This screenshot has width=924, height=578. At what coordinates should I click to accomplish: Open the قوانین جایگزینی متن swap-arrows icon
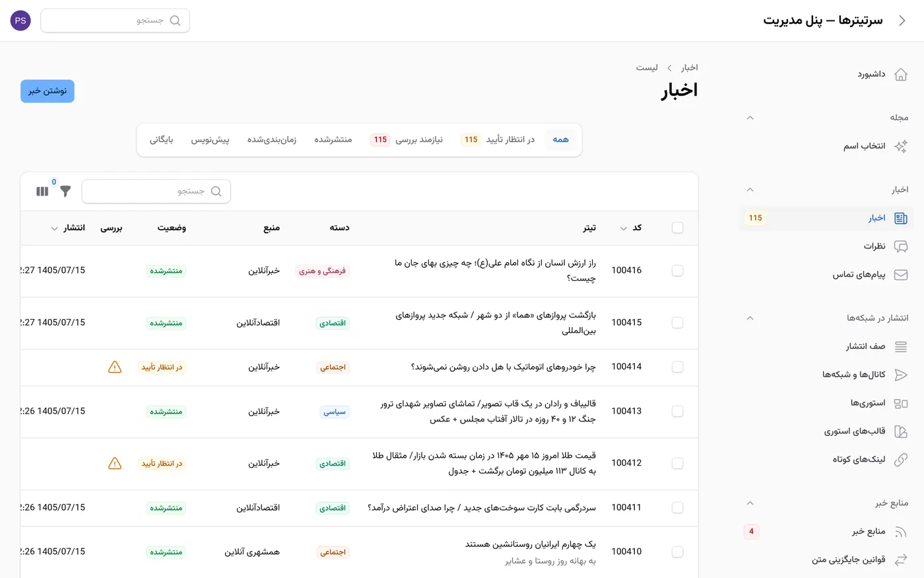(x=900, y=560)
